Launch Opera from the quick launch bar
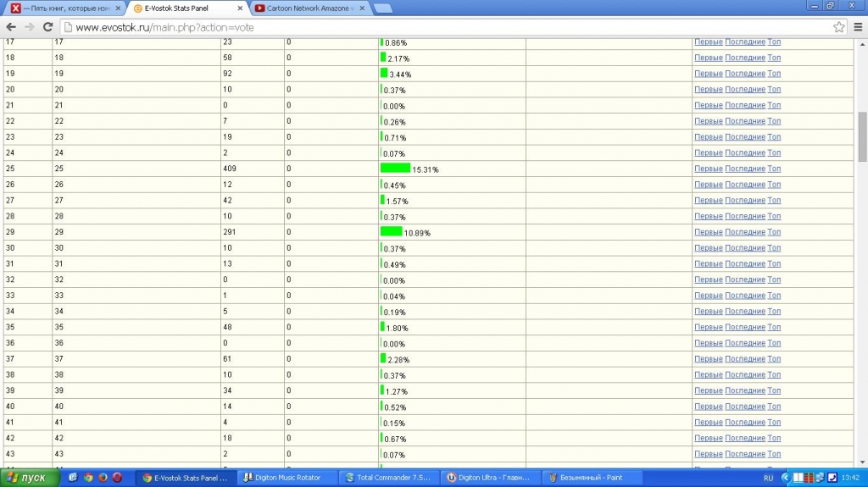 (117, 478)
